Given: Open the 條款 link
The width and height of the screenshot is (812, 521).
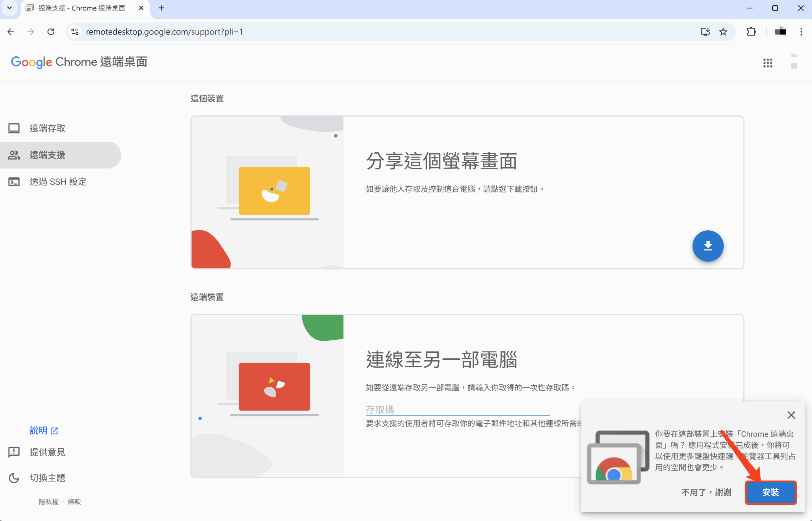Looking at the screenshot, I should tap(74, 502).
